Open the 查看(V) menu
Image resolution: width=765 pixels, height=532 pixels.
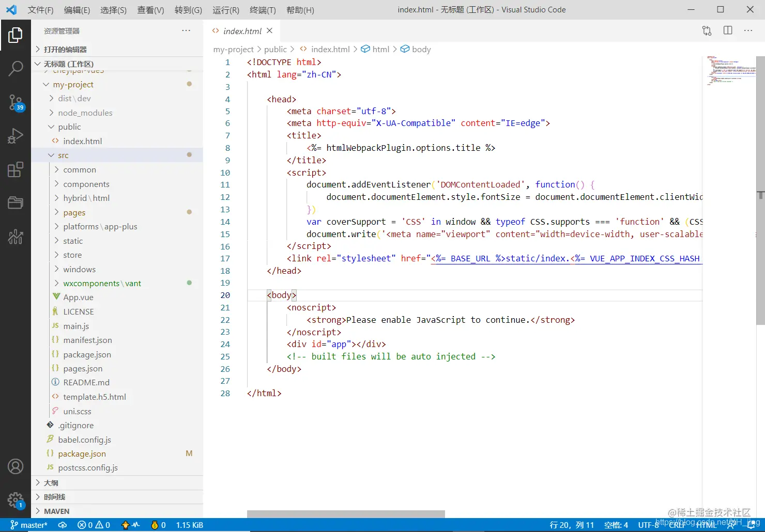pos(150,10)
